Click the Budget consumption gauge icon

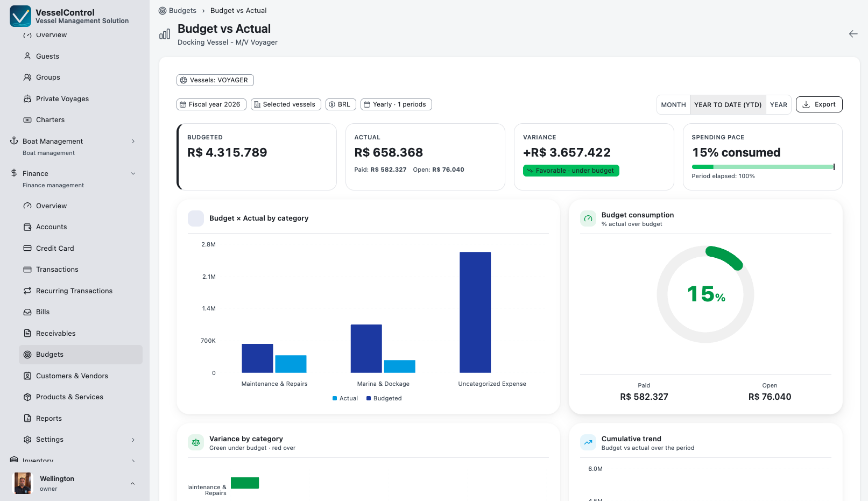(x=588, y=218)
